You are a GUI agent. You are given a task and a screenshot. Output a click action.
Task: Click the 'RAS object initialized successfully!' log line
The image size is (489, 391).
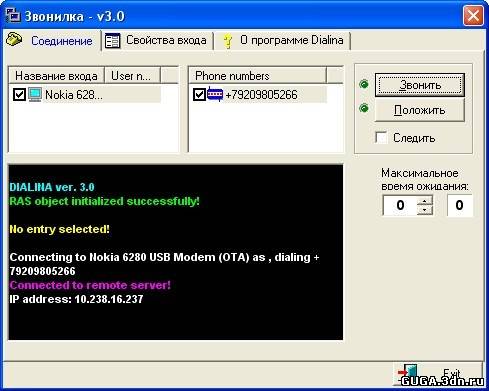tap(104, 201)
